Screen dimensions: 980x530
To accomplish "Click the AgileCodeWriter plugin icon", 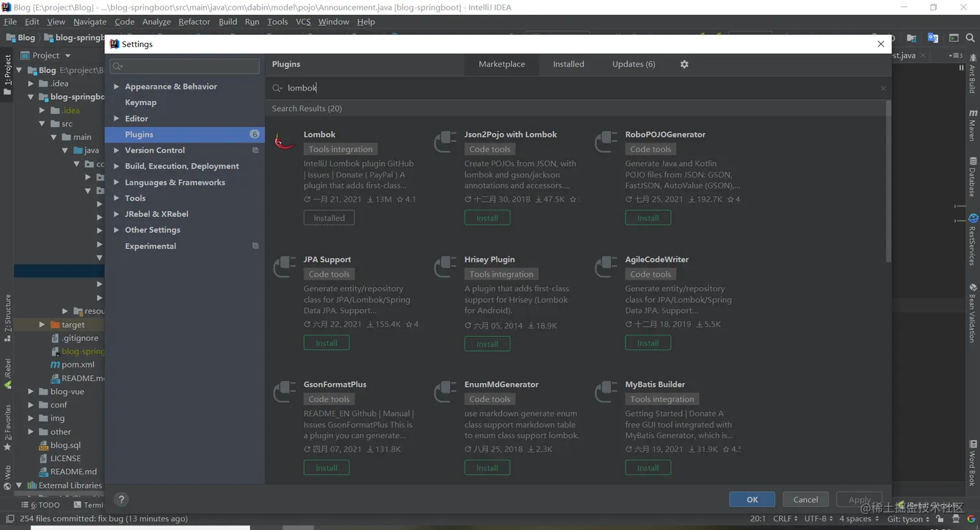I will (x=605, y=266).
